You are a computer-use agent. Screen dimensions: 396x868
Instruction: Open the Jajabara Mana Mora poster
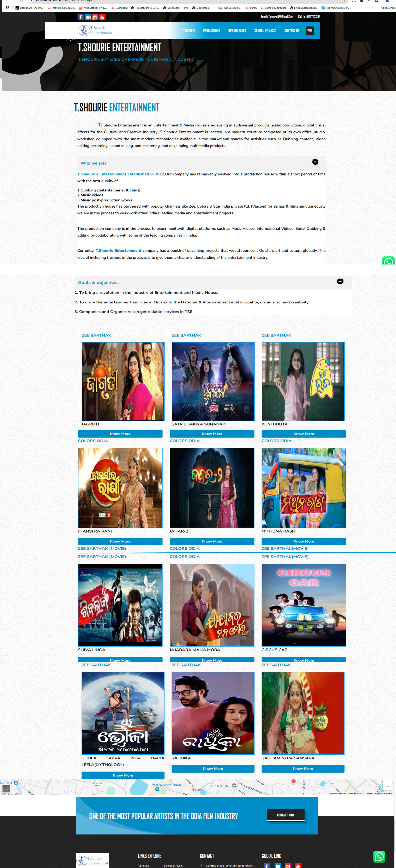coord(212,605)
